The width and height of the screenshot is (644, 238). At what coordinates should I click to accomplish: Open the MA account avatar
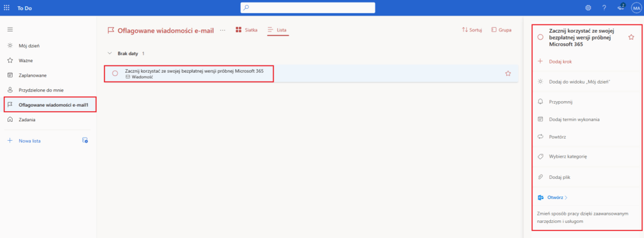pos(636,8)
